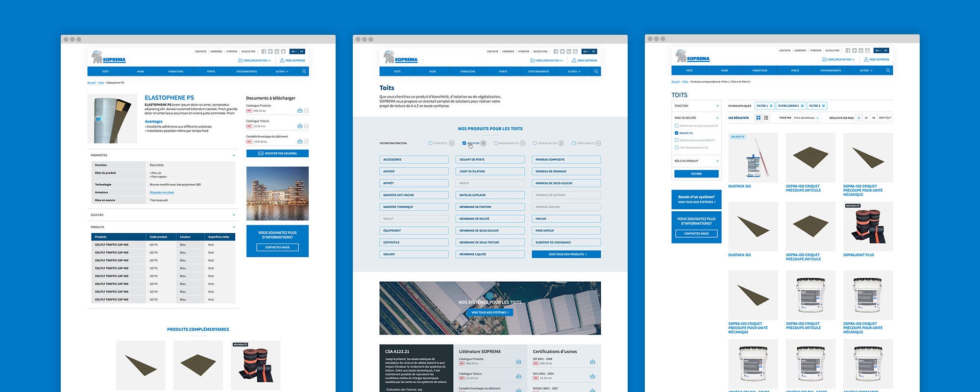The image size is (980, 392).
Task: Click the Filtrer button in the sidebar
Action: [696, 174]
